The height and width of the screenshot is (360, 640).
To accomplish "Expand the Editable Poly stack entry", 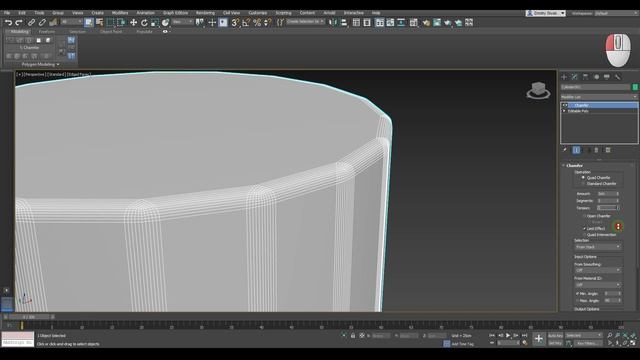I will point(564,111).
